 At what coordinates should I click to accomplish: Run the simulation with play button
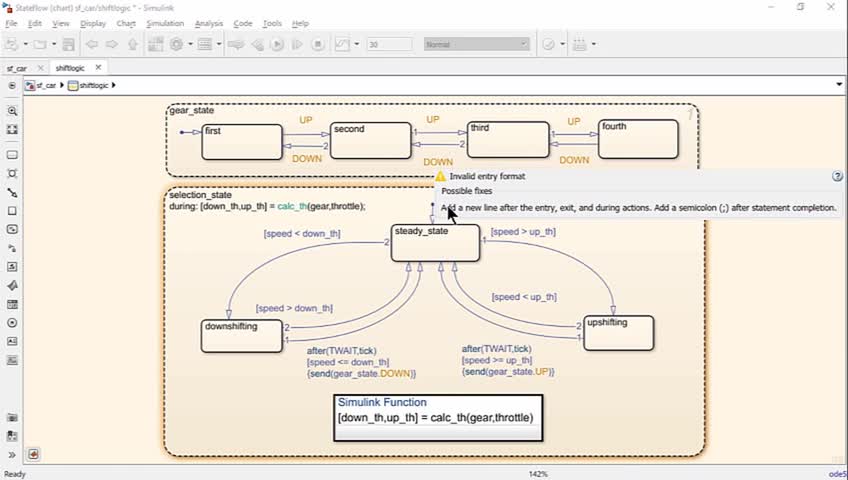click(277, 44)
